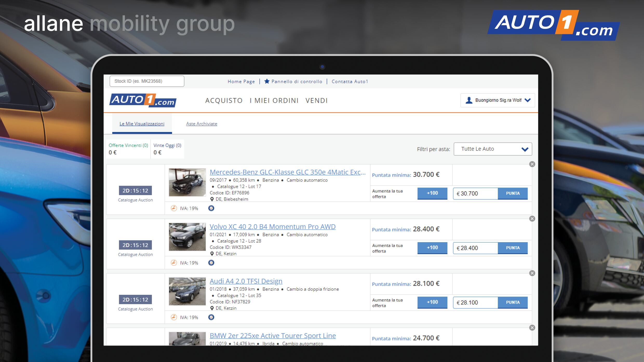Image resolution: width=644 pixels, height=362 pixels.
Task: Open the Contatta Auto1 link
Action: (350, 81)
